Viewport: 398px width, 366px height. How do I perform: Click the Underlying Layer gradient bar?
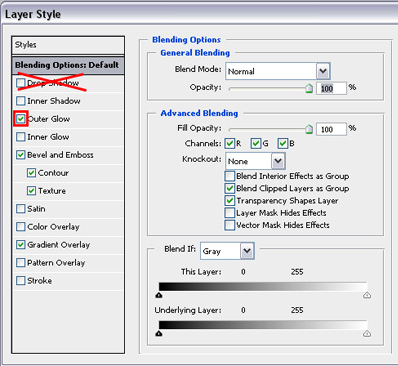click(263, 325)
